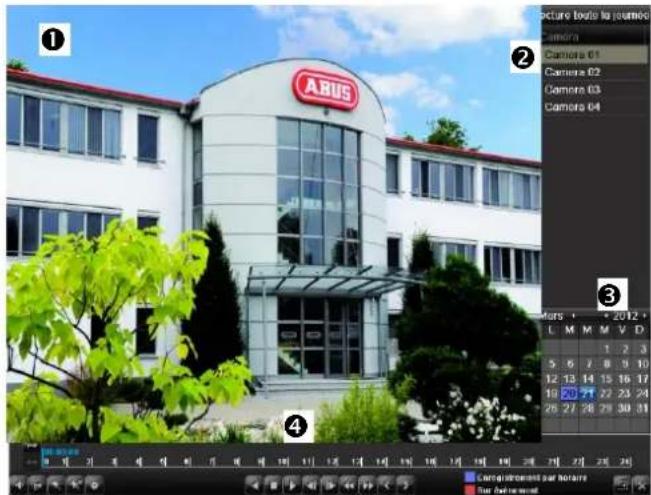Viewport: 651px width, 495px height.
Task: Click the fast forward double-arrow button
Action: point(367,485)
